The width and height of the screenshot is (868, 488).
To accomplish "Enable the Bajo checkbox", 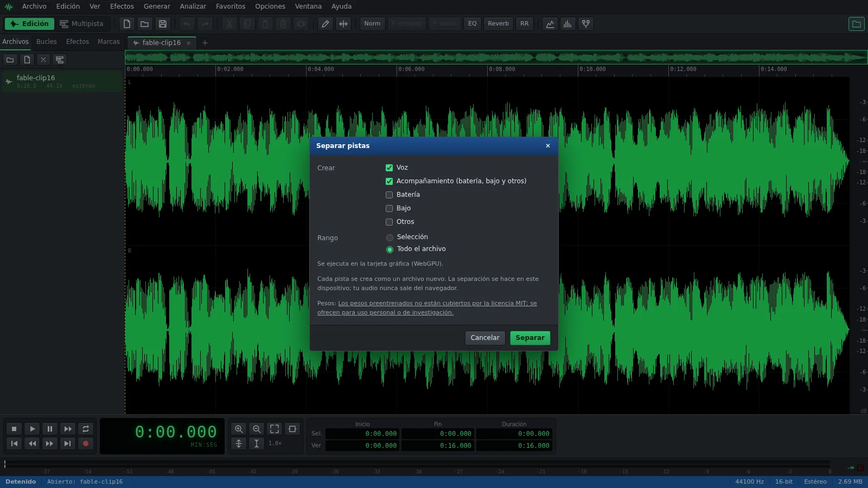I will point(389,208).
